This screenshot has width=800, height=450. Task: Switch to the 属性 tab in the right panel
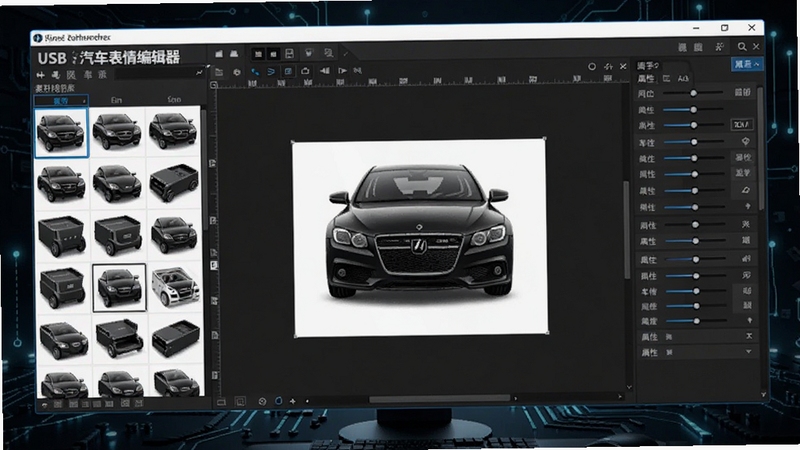(646, 79)
